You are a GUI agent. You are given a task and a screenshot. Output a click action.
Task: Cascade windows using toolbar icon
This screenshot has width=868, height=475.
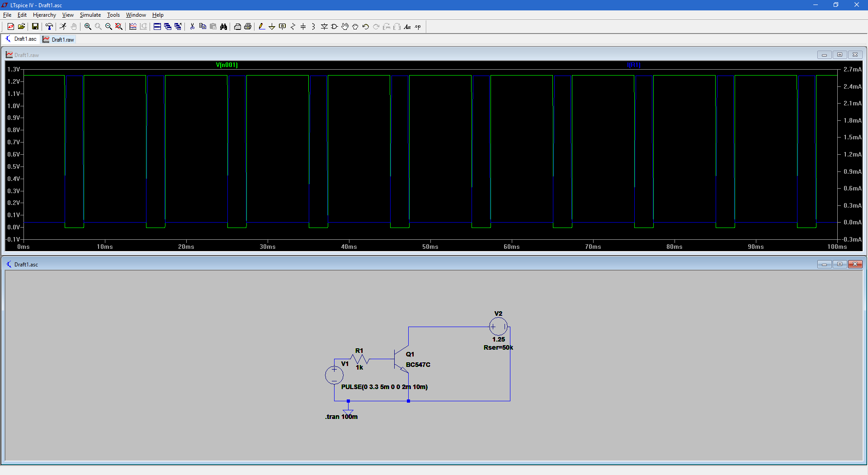click(168, 27)
